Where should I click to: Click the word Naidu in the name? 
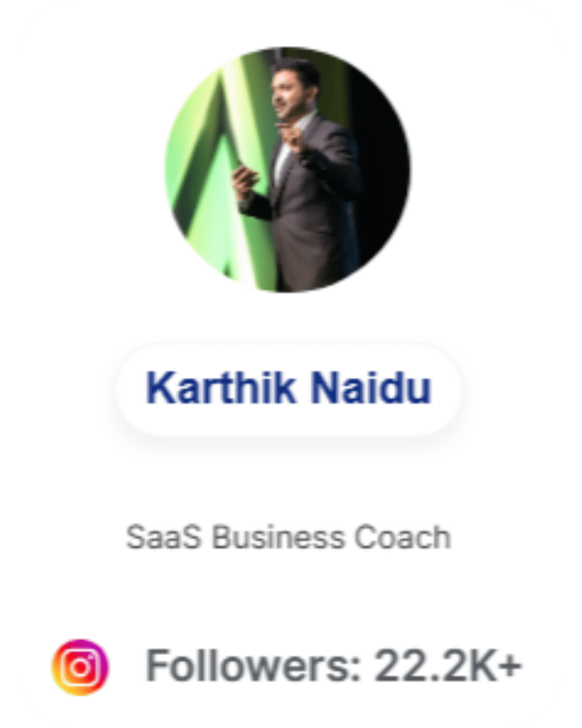(x=371, y=388)
